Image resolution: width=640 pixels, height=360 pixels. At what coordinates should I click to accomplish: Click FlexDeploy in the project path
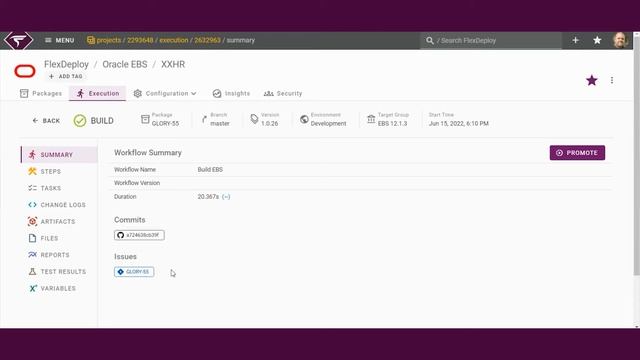(x=66, y=64)
